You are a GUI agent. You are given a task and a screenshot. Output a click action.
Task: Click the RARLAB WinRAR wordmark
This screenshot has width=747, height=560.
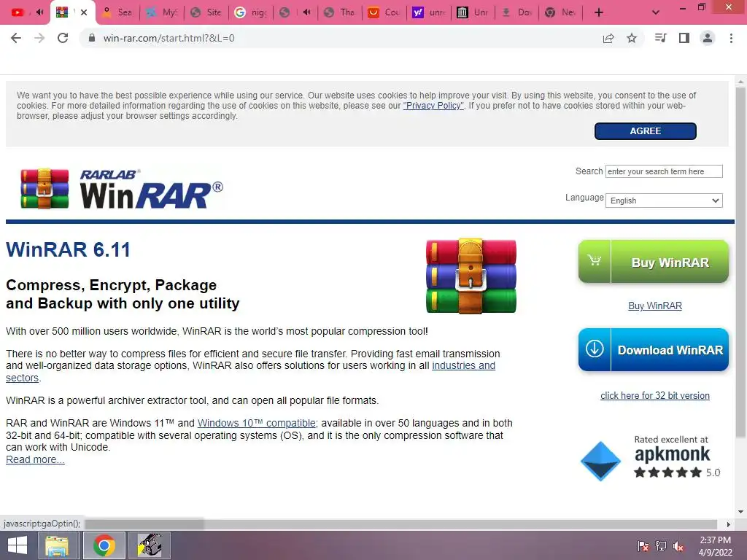click(x=151, y=190)
